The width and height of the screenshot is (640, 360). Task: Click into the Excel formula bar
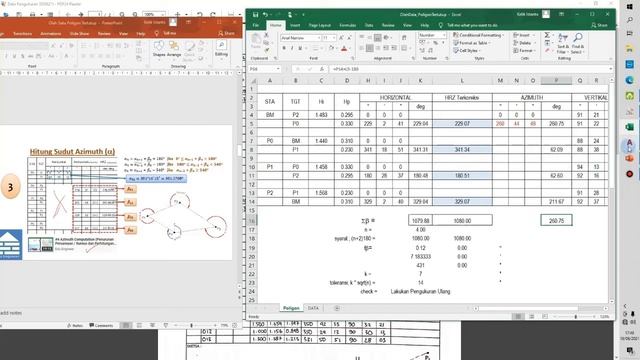[x=469, y=69]
